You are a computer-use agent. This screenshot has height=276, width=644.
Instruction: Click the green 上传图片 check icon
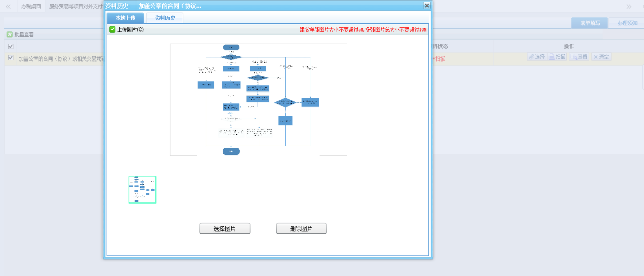tap(112, 29)
